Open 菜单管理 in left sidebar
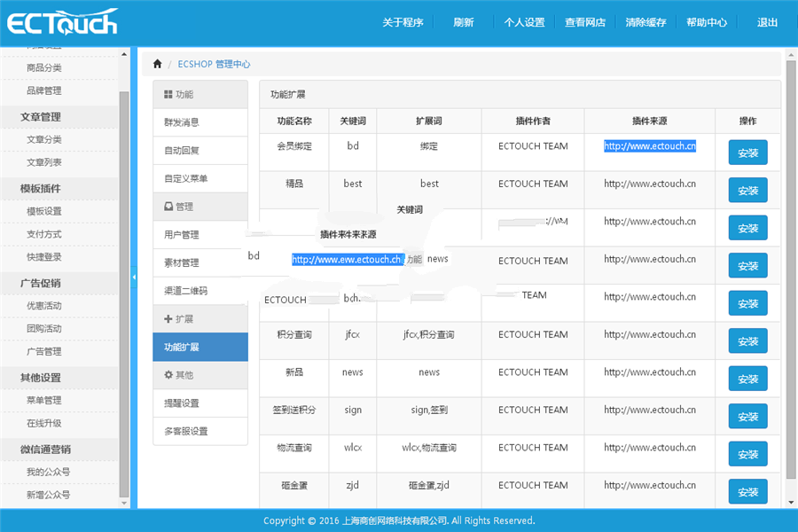Image resolution: width=798 pixels, height=532 pixels. [44, 400]
